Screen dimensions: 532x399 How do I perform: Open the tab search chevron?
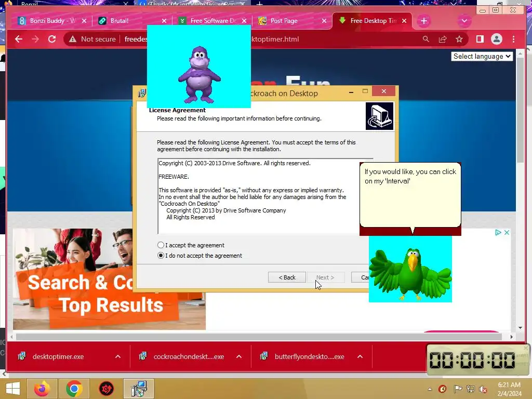[x=464, y=21]
